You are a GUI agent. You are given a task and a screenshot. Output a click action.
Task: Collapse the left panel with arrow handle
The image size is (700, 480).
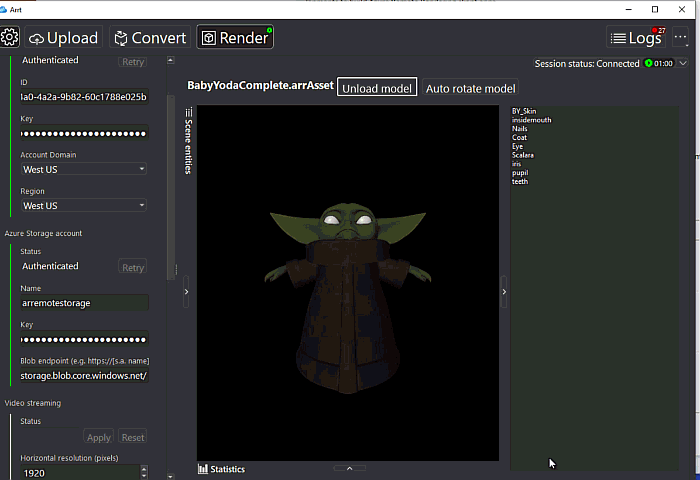(186, 292)
